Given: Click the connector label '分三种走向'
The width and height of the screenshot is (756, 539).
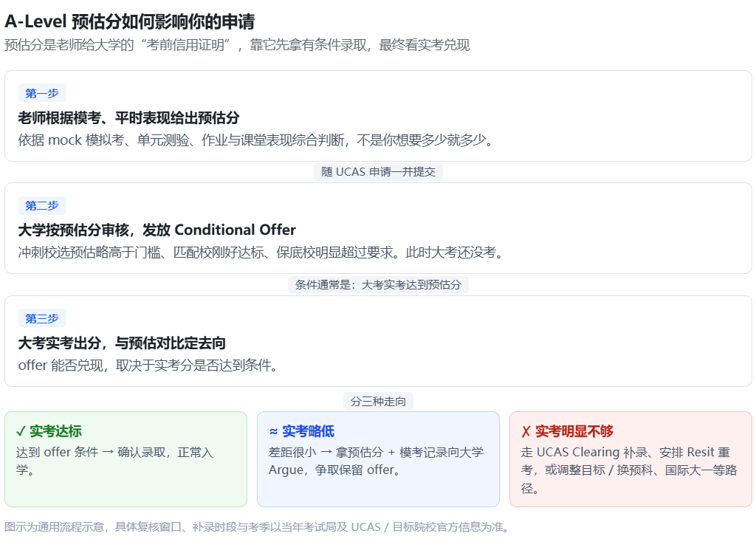Looking at the screenshot, I should 378,401.
